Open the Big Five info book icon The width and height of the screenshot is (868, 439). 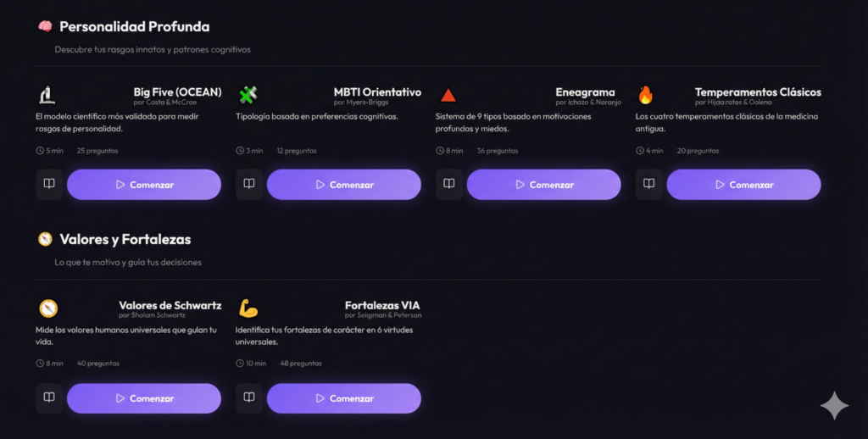coord(49,184)
